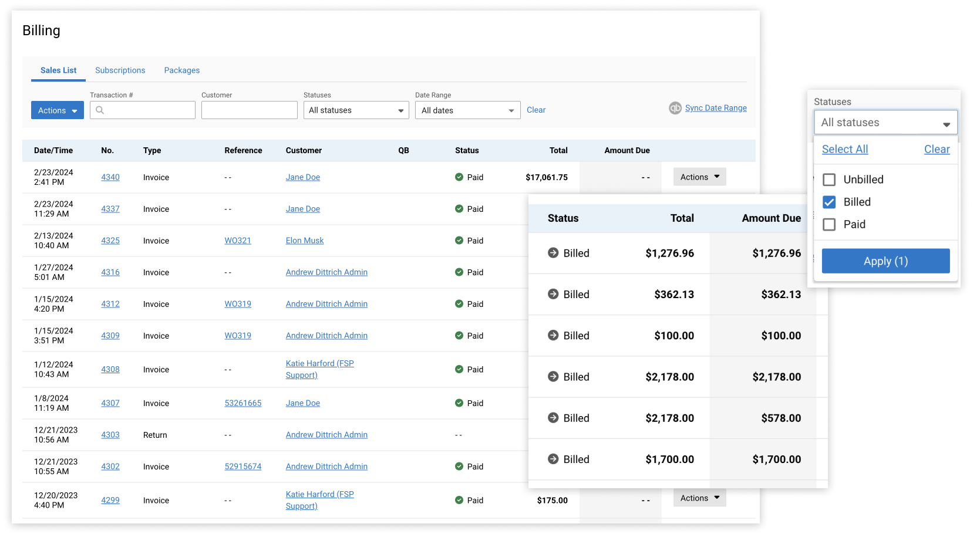Open the blue Actions dropdown button

[58, 110]
